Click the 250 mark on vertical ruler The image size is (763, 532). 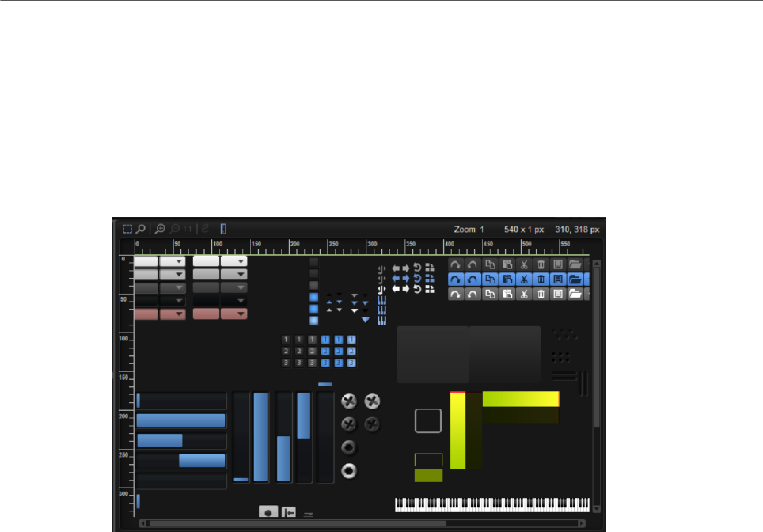[123, 455]
